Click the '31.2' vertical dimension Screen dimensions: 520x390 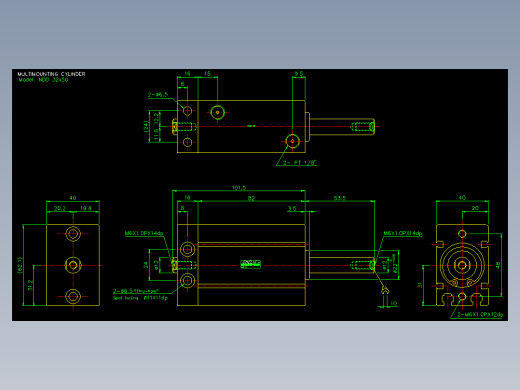pyautogui.click(x=30, y=285)
